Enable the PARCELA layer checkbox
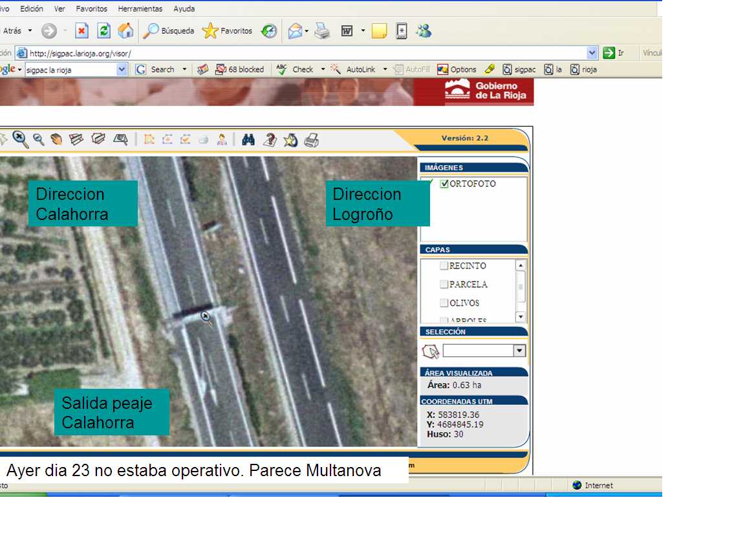756x535 pixels. (444, 285)
